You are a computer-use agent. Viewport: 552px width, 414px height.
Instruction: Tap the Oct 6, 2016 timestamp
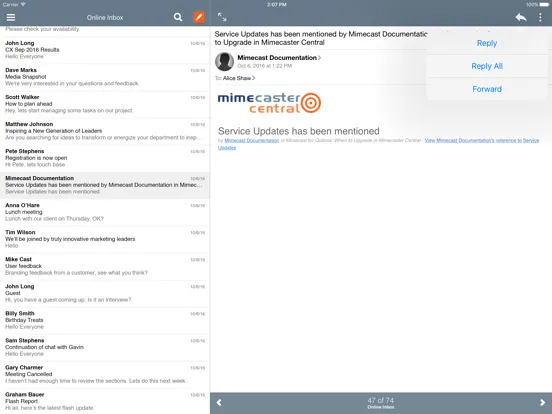pyautogui.click(x=264, y=66)
